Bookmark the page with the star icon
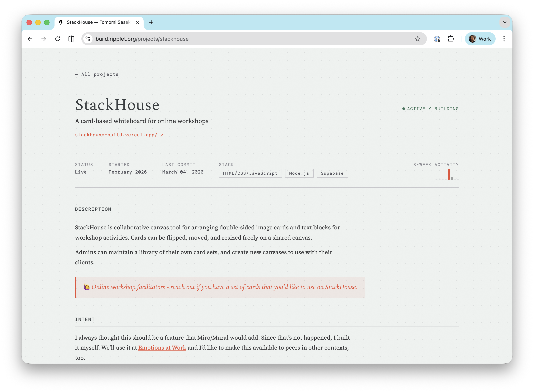Screen dimensions: 534x392 click(417, 39)
